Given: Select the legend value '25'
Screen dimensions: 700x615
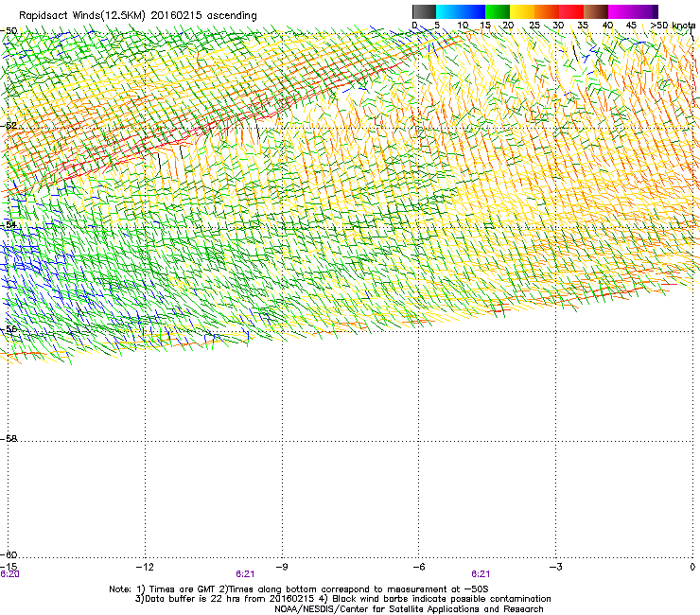Looking at the screenshot, I should 534,26.
